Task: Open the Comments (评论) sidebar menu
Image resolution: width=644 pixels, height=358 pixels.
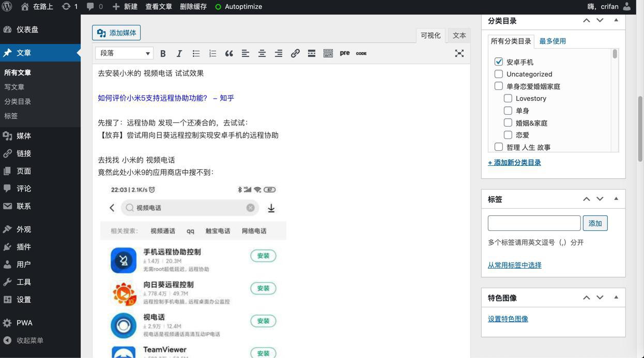Action: pyautogui.click(x=40, y=189)
